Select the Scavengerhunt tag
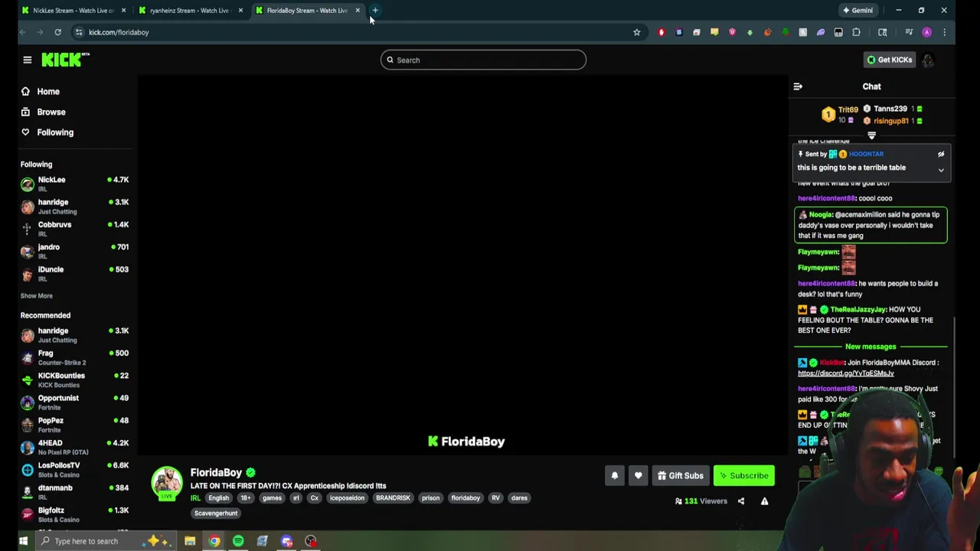 [x=216, y=514]
